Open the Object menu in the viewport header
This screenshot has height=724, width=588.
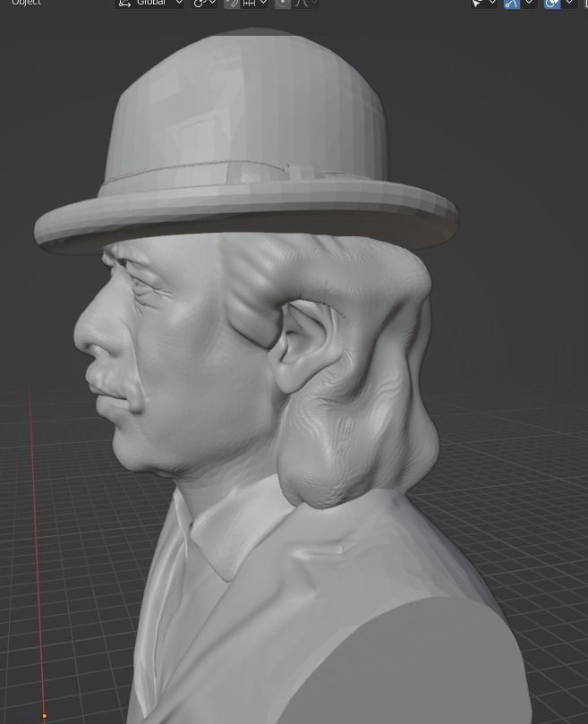26,3
